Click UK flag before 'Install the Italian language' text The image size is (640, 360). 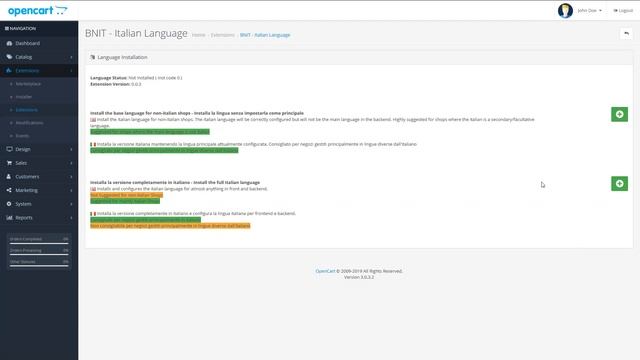(93, 120)
